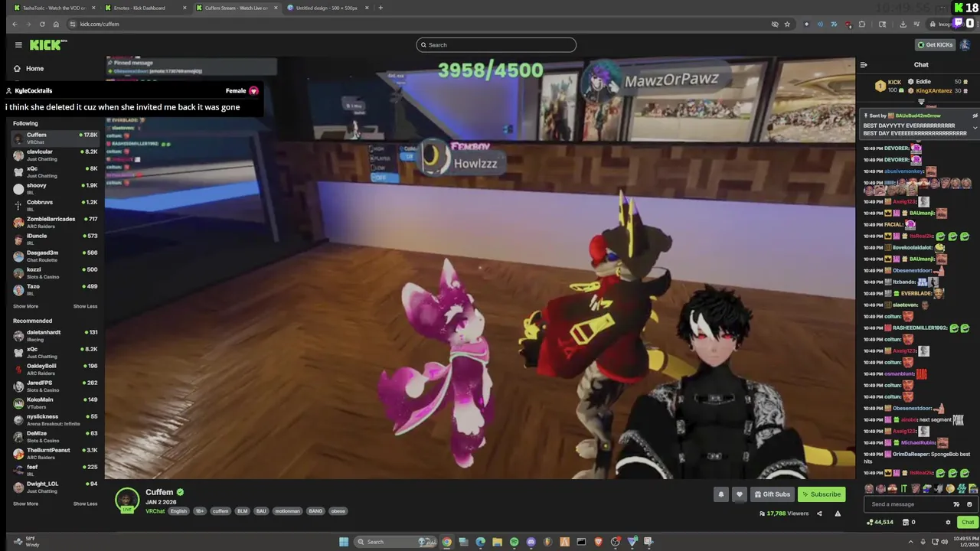Reload the page

click(x=42, y=24)
